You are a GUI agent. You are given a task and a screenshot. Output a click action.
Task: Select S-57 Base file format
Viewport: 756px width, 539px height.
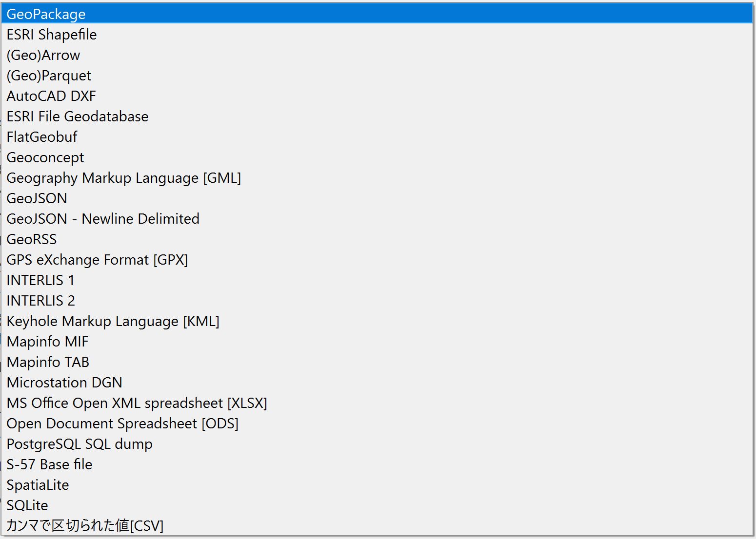coord(377,464)
